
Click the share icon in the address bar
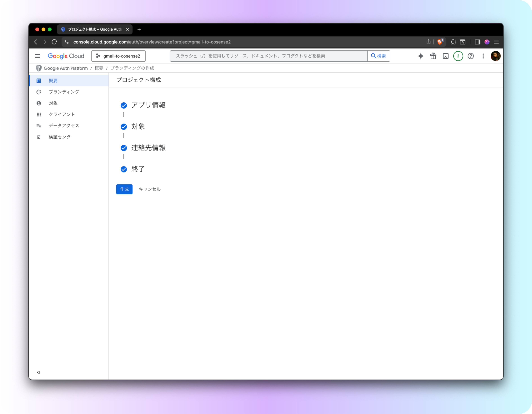pyautogui.click(x=428, y=42)
